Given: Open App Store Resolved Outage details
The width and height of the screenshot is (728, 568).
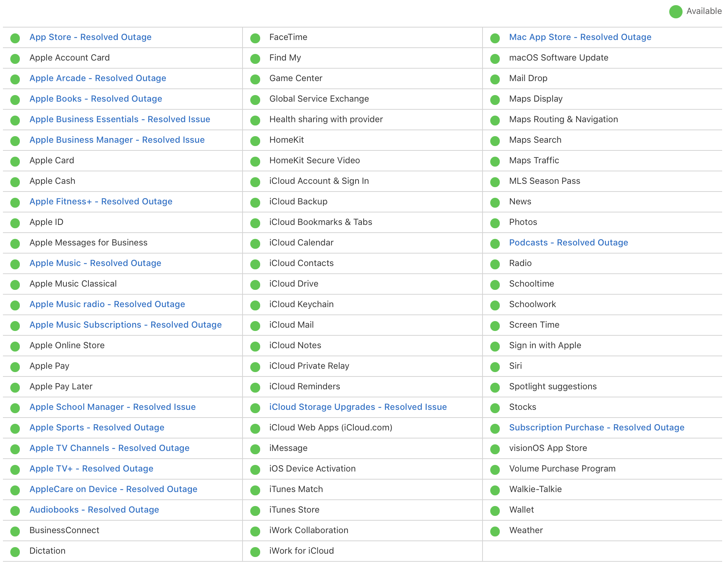Looking at the screenshot, I should pos(90,37).
